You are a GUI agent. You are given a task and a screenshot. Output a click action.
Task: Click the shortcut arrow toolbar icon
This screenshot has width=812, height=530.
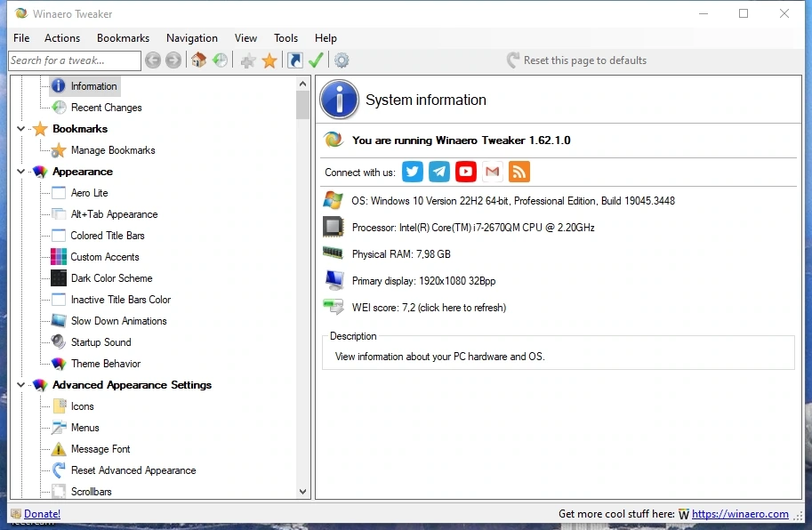pos(294,60)
